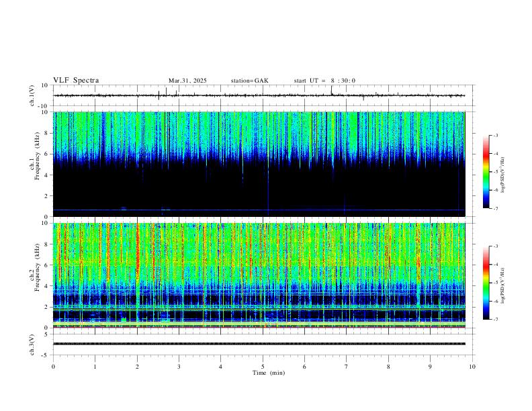This screenshot has height=411, width=532.
Task: Click the "4" kHz tick on ch.2 frequency axis
Action: tap(46, 286)
